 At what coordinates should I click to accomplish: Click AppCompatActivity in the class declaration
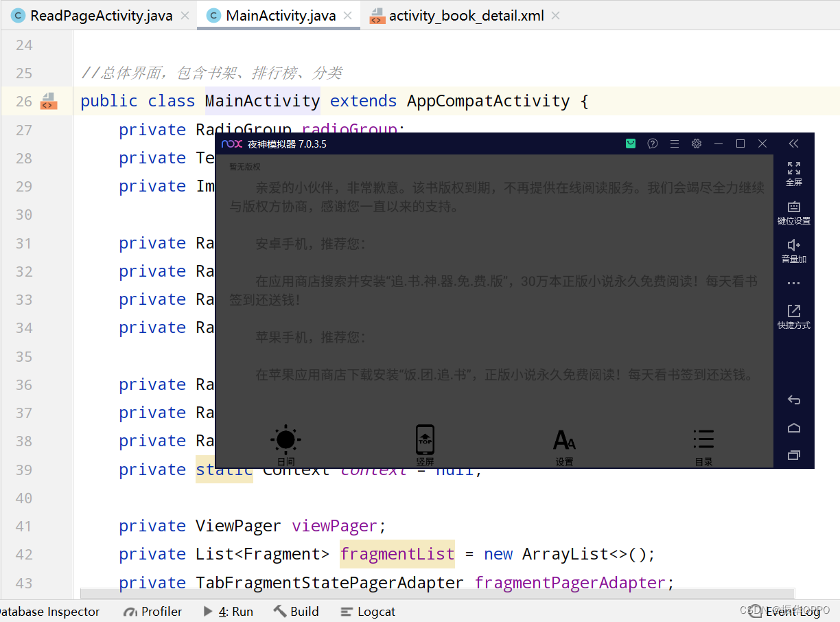tap(488, 101)
